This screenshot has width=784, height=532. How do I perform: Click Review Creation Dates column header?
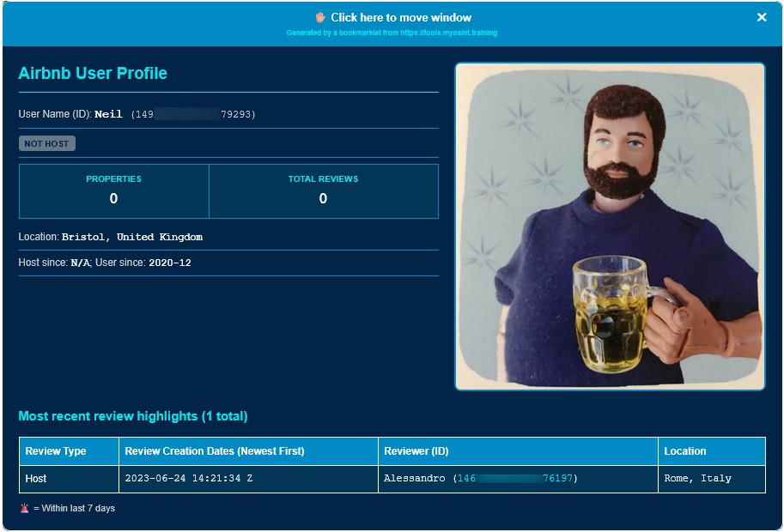pos(215,451)
